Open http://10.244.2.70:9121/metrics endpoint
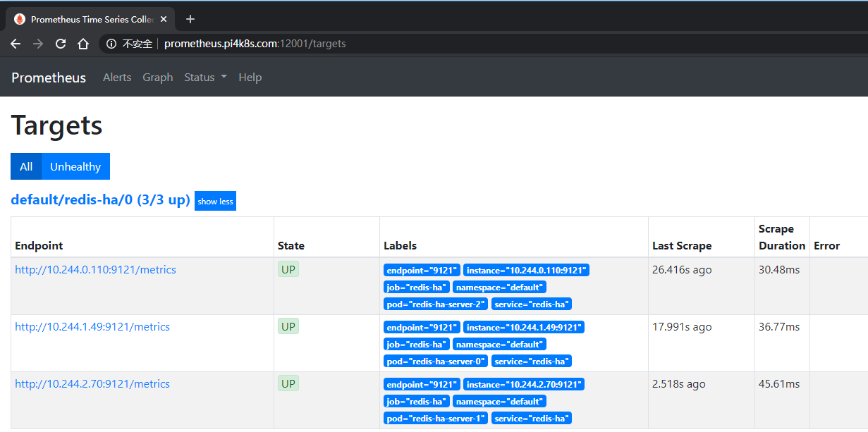 coord(92,383)
